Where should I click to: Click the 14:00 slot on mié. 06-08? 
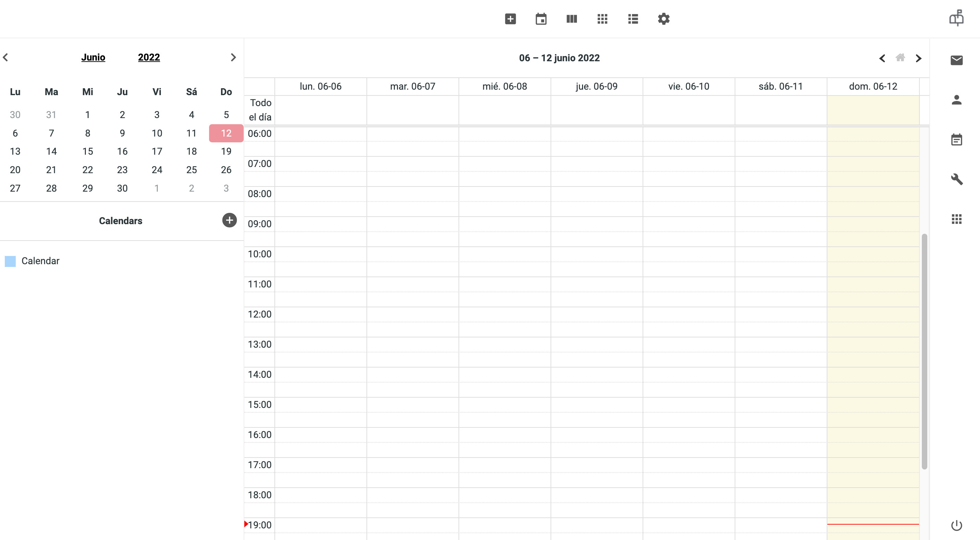click(504, 375)
